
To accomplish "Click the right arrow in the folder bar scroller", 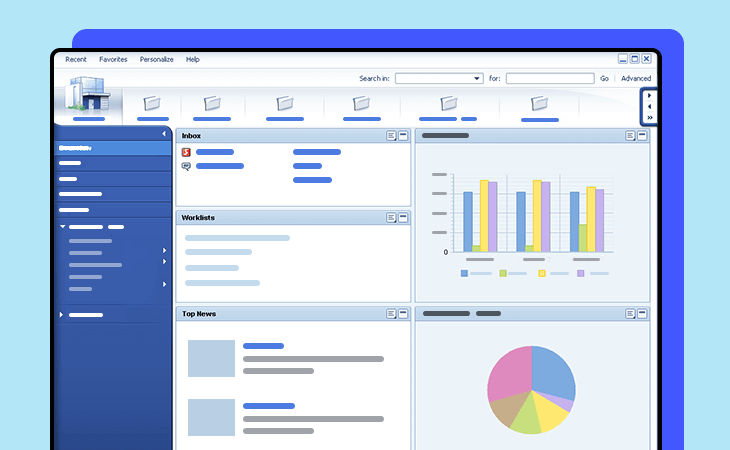I will [649, 95].
